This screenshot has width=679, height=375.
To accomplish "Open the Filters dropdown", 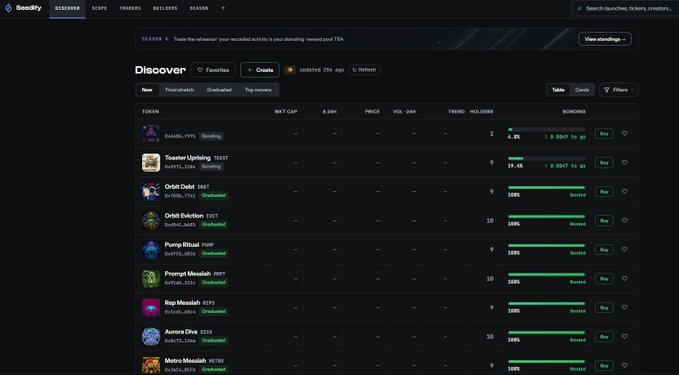I will (x=619, y=90).
